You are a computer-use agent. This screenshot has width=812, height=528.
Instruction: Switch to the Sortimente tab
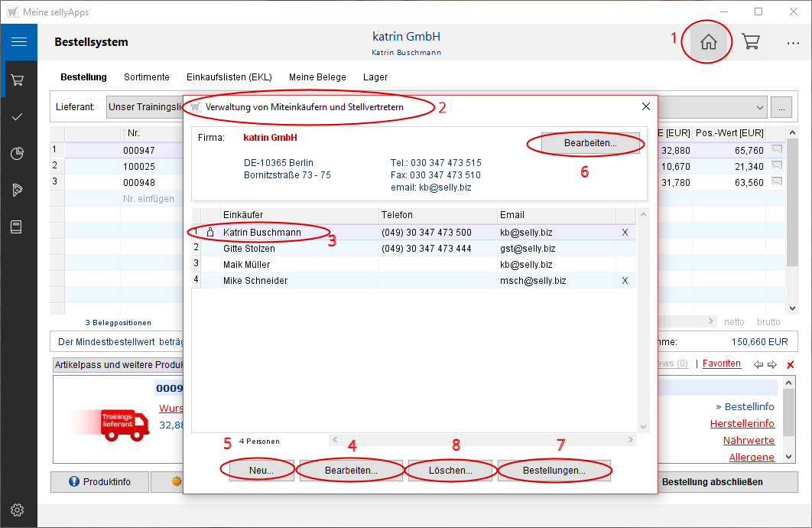click(147, 77)
